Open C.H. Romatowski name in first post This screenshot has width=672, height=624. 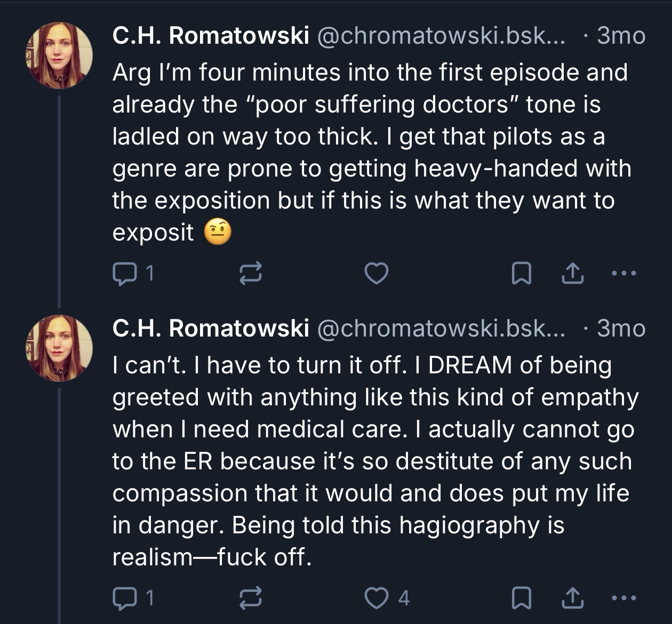(x=211, y=36)
